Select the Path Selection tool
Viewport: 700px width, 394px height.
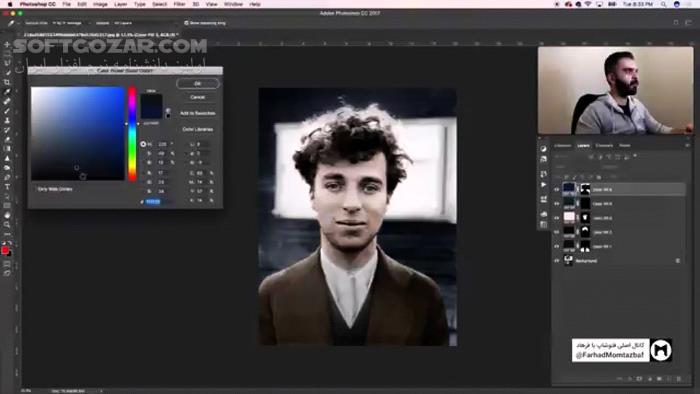[x=7, y=196]
